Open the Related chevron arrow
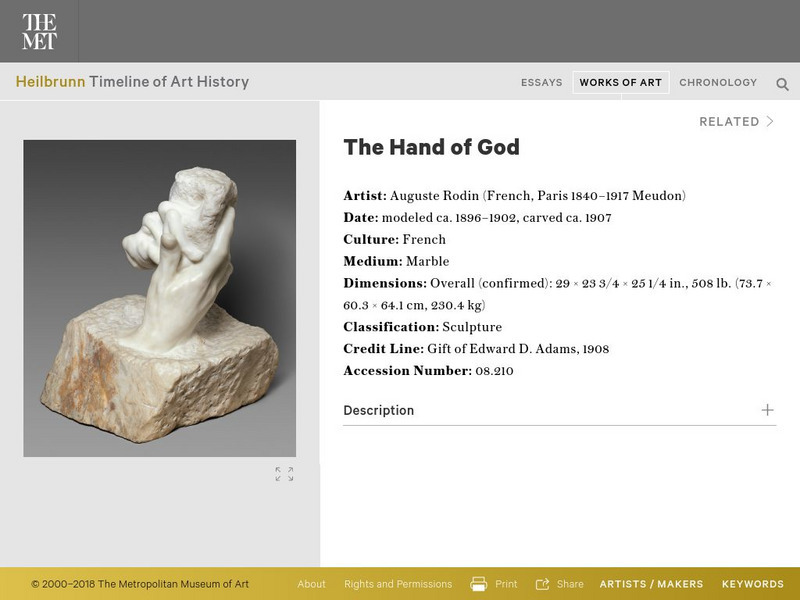This screenshot has width=800, height=600. pos(770,121)
